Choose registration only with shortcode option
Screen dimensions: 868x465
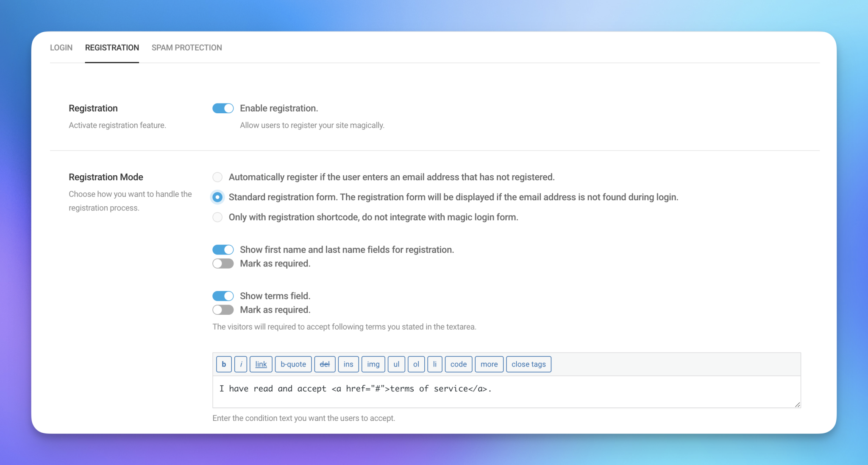[x=217, y=217]
